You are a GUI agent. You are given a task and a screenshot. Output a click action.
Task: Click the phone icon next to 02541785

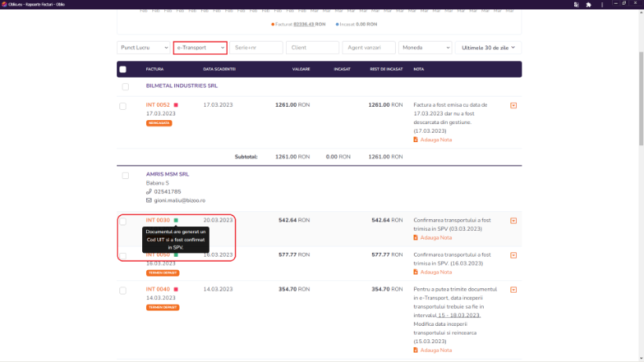148,192
